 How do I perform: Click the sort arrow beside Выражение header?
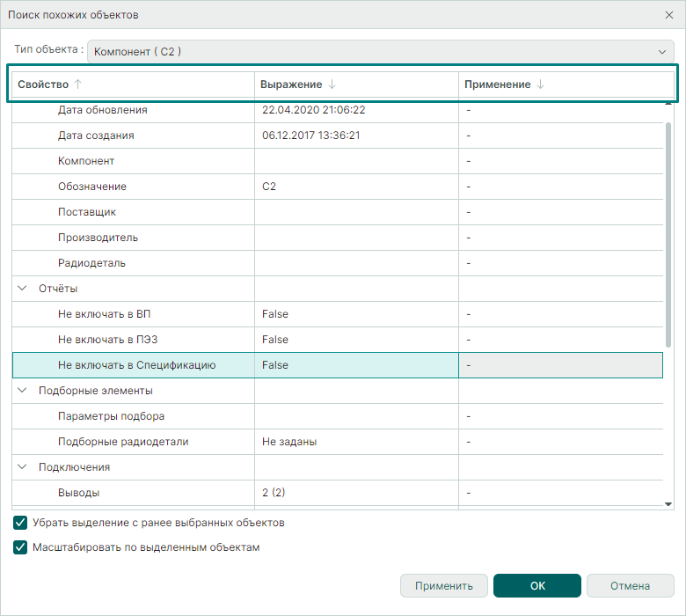click(x=332, y=84)
